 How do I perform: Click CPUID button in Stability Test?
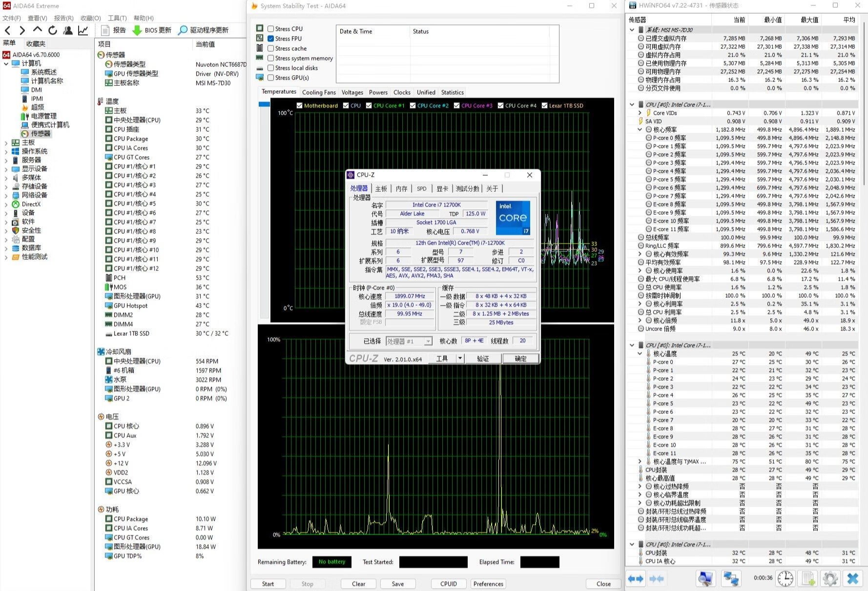449,584
